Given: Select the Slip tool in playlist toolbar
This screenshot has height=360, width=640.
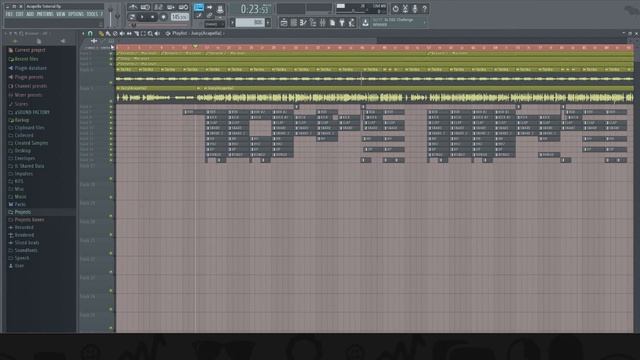Looking at the screenshot, I should point(129,33).
